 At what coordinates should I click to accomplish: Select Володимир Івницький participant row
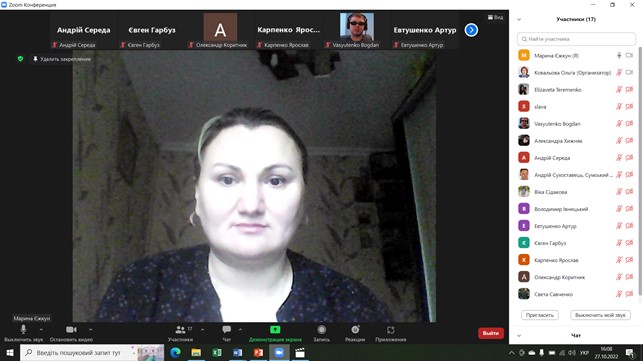(576, 209)
